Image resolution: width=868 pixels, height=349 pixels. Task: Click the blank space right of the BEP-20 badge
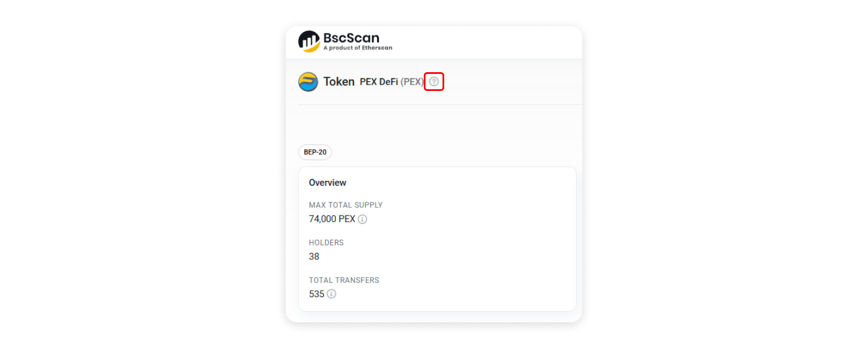tap(454, 152)
